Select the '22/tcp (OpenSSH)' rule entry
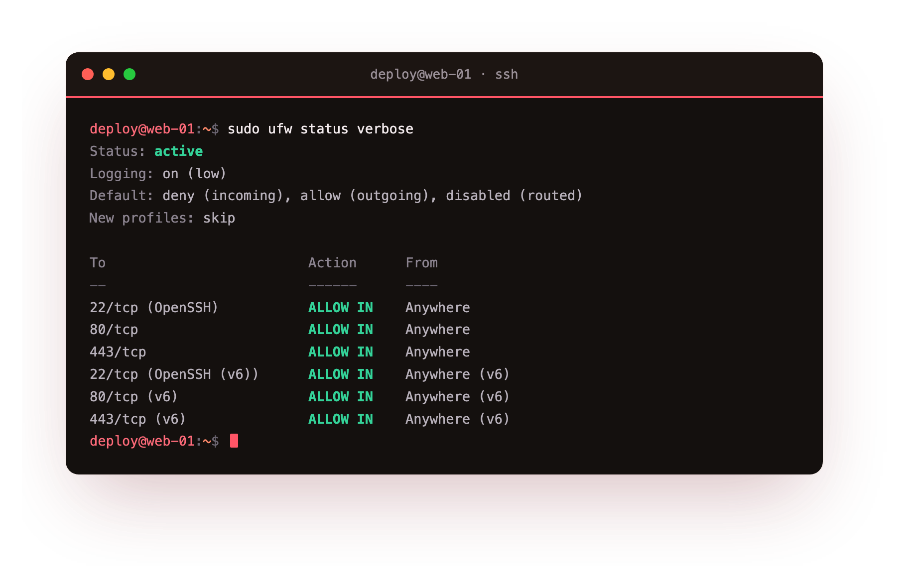Image resolution: width=909 pixels, height=588 pixels. (154, 307)
